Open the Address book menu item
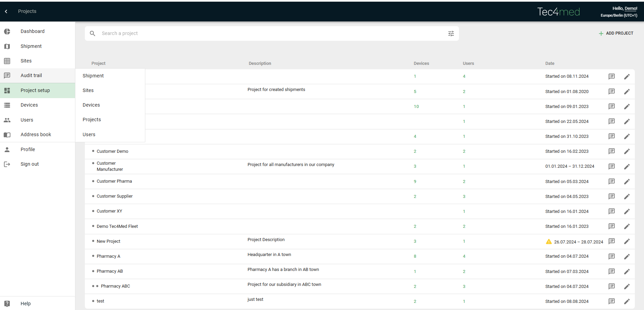Image resolution: width=644 pixels, height=310 pixels. point(36,135)
